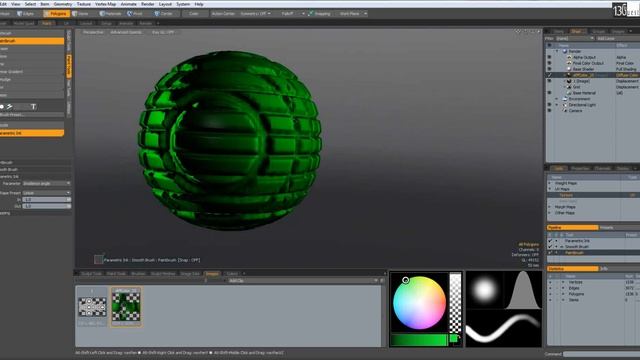640x360 pixels.
Task: Click the Camera item icon
Action: click(565, 111)
